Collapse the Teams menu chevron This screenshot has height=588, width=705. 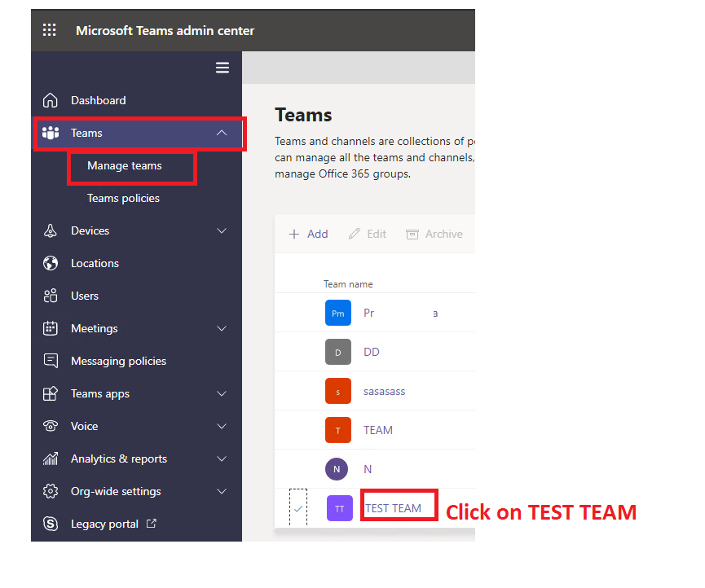click(x=222, y=133)
